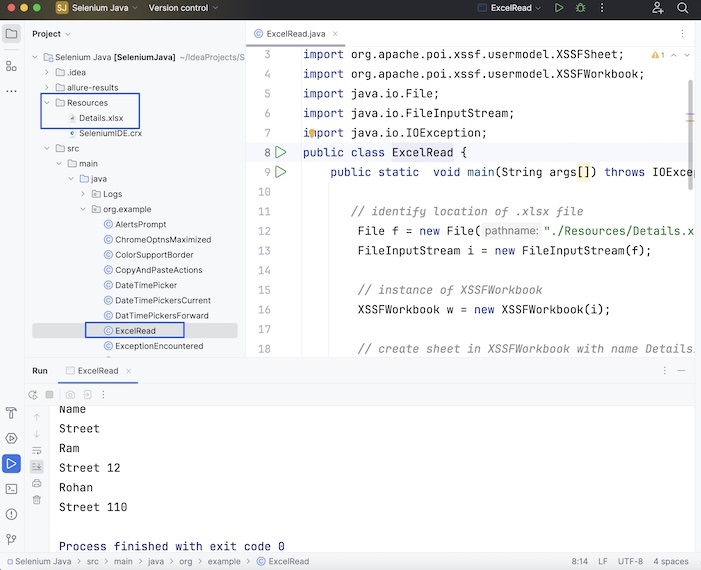Image resolution: width=701 pixels, height=570 pixels.
Task: Click the run gutter arrow beside class ExcelRead
Action: pyautogui.click(x=281, y=153)
